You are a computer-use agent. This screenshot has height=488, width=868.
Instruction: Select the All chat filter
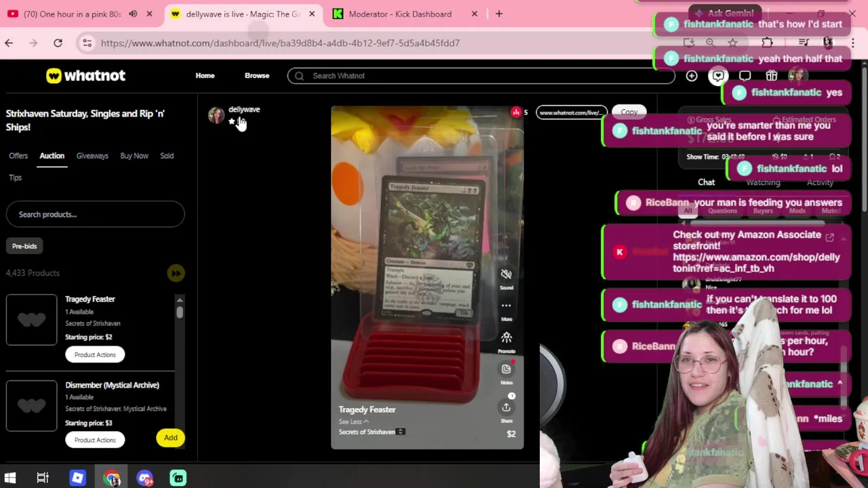tap(688, 211)
